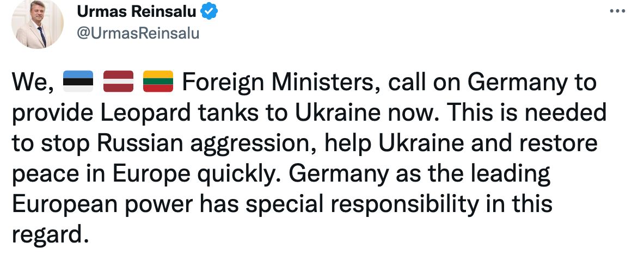Click the Lithuanian flag emoji
Viewport: 644px width, 255px height.
click(158, 81)
